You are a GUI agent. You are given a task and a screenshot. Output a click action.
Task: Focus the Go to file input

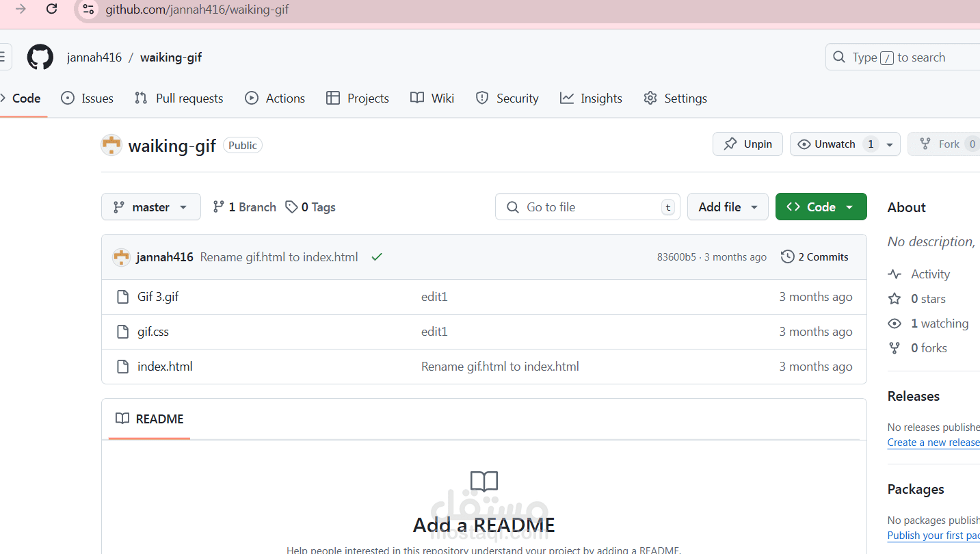pos(587,207)
